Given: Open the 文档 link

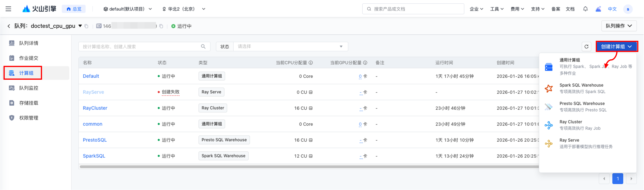Looking at the screenshot, I should 570,9.
